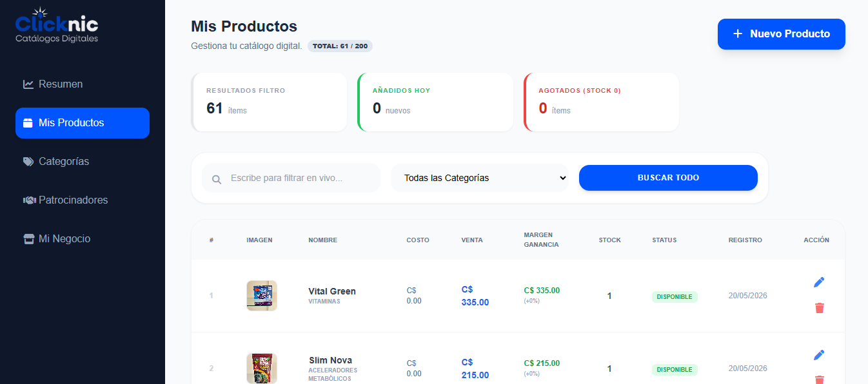868x384 pixels.
Task: Click the BUSCAR TODO button
Action: pyautogui.click(x=668, y=178)
